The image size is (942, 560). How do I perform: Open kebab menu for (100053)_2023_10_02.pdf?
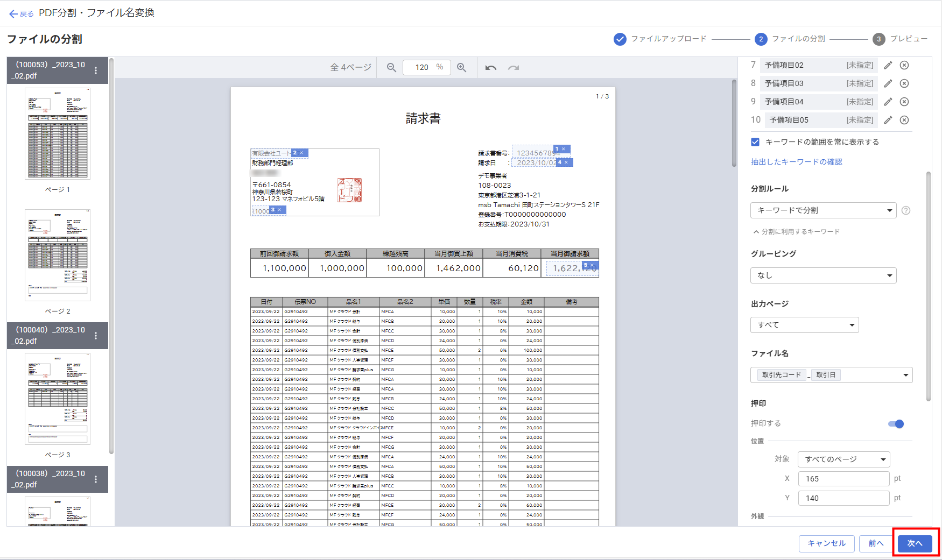click(96, 70)
